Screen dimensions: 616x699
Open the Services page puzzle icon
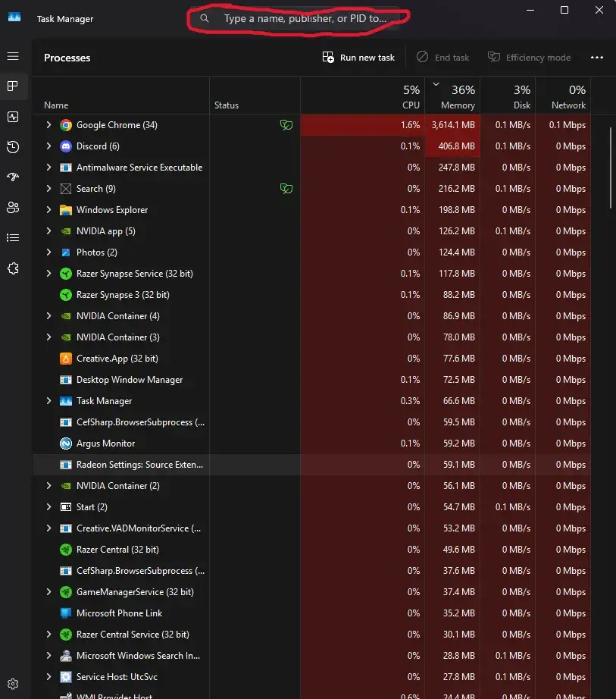point(12,268)
